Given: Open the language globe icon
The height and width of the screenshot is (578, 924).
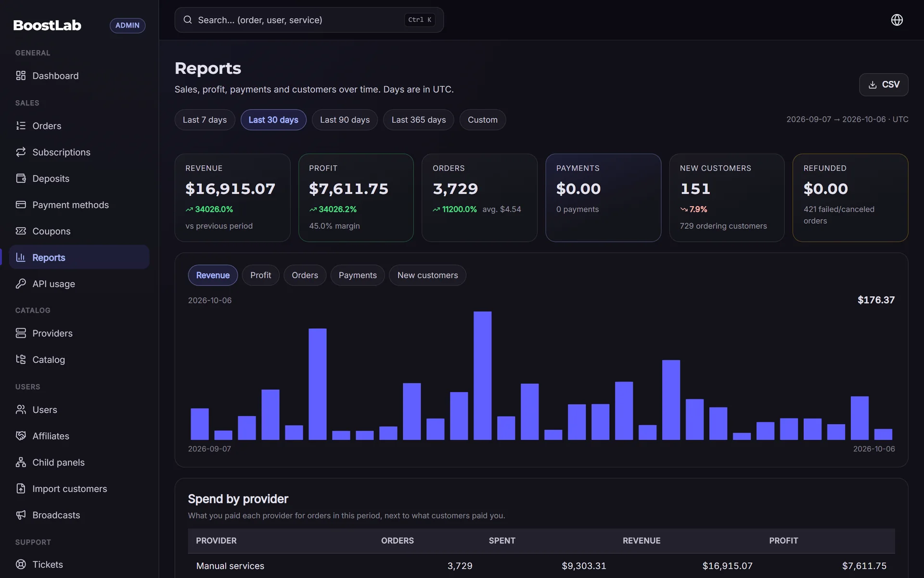Looking at the screenshot, I should pos(897,20).
